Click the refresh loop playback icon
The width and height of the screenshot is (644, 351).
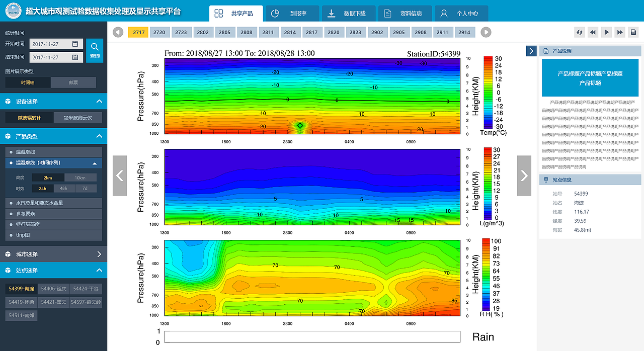(x=580, y=32)
